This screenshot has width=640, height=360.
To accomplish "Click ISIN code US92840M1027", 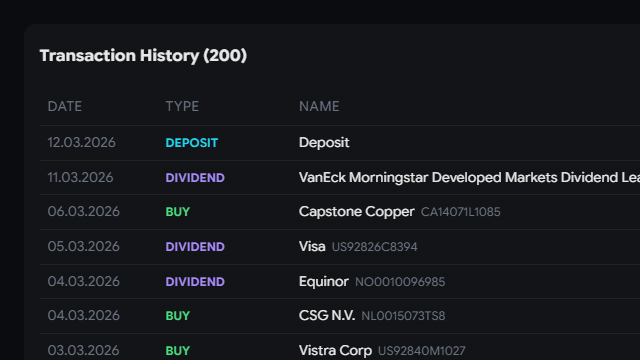I will (422, 351).
